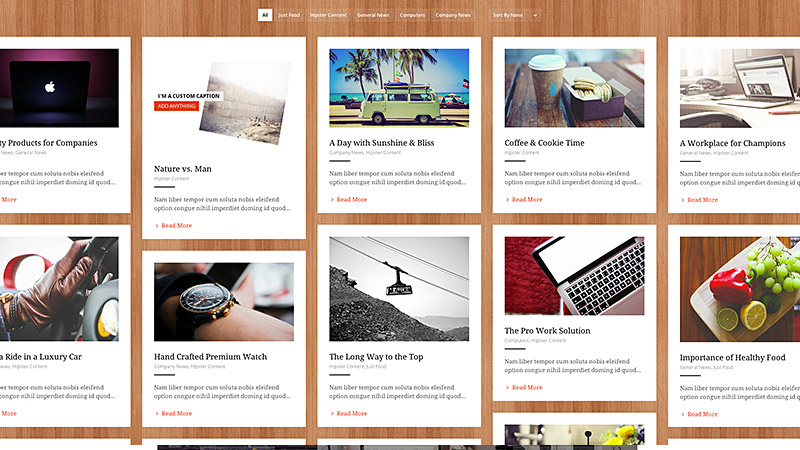Screen dimensions: 800x450
Task: Click the cable car black-and-white image
Action: pyautogui.click(x=399, y=289)
